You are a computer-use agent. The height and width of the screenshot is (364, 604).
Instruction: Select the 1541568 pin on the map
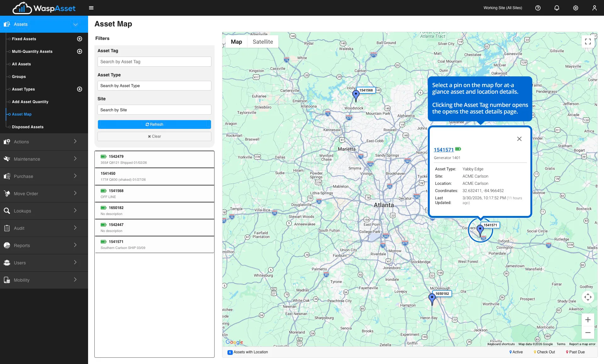tap(356, 95)
